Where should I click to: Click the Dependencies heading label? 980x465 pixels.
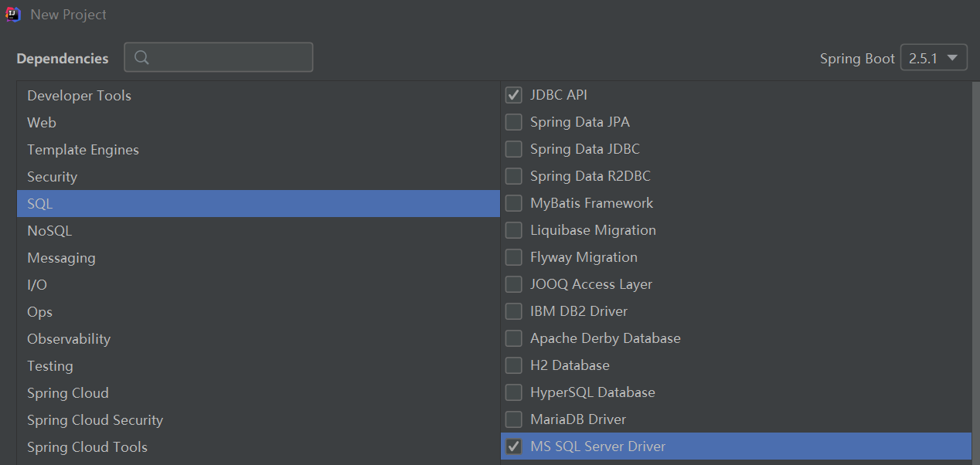click(63, 59)
